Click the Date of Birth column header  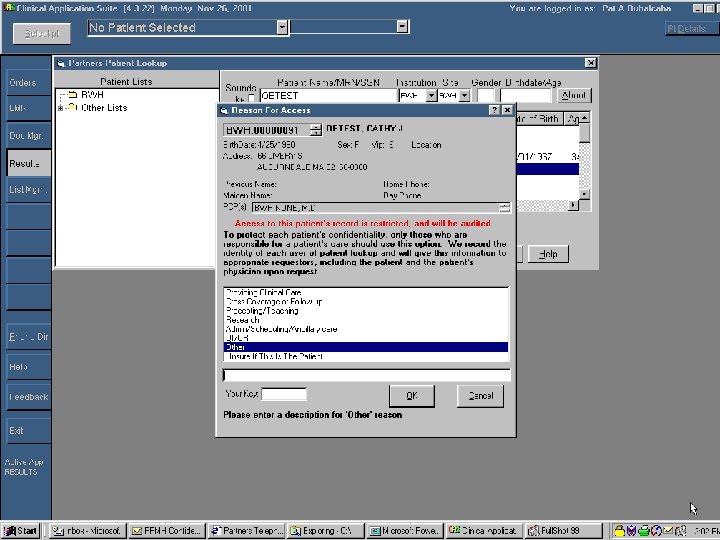point(538,118)
